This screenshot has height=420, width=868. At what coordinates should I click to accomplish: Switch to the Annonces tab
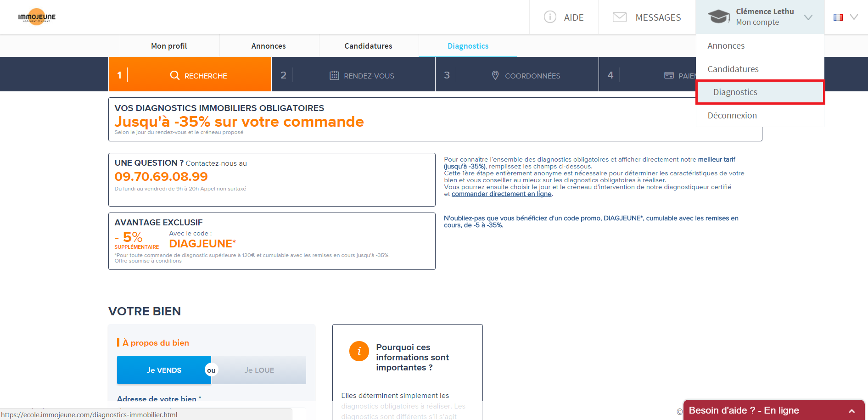269,46
